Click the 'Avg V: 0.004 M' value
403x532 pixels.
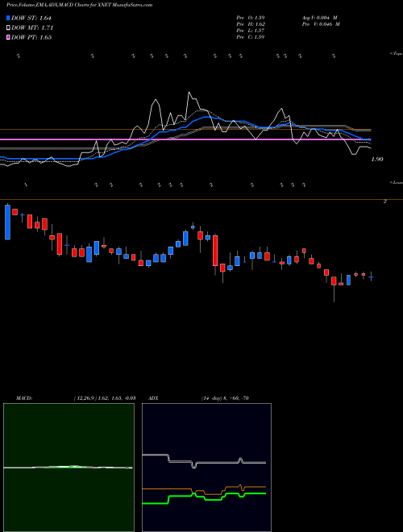319,18
